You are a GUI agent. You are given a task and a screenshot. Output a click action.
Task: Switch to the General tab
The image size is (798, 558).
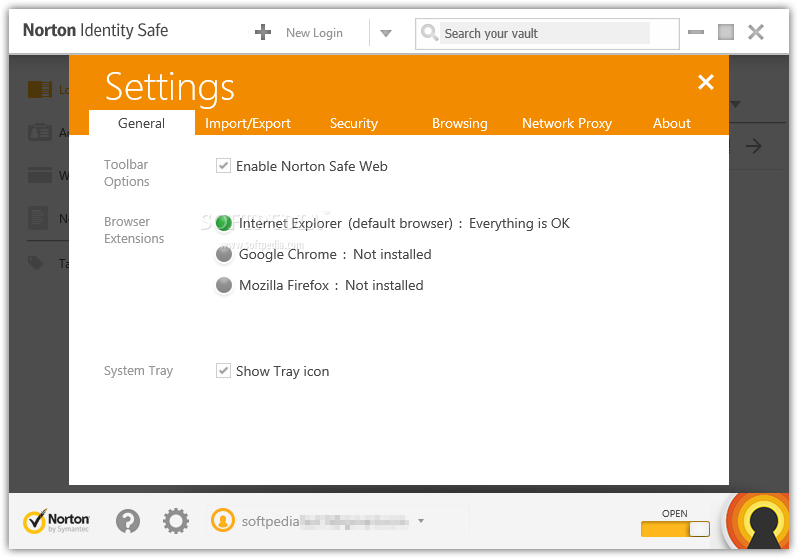click(141, 123)
